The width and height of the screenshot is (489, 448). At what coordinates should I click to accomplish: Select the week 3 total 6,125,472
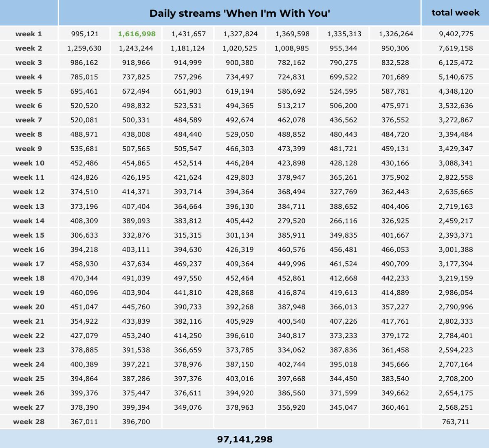pyautogui.click(x=456, y=63)
